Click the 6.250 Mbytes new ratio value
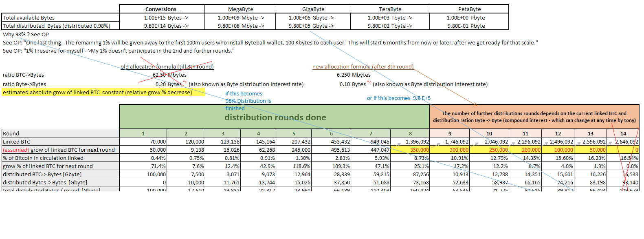 (x=354, y=75)
